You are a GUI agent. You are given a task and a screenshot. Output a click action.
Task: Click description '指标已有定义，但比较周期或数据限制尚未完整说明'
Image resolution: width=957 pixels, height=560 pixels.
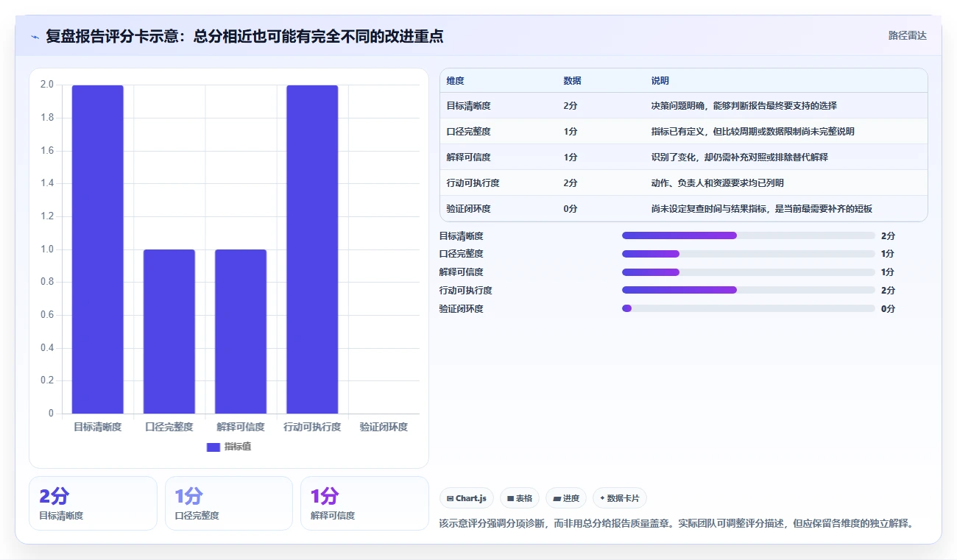pyautogui.click(x=752, y=132)
